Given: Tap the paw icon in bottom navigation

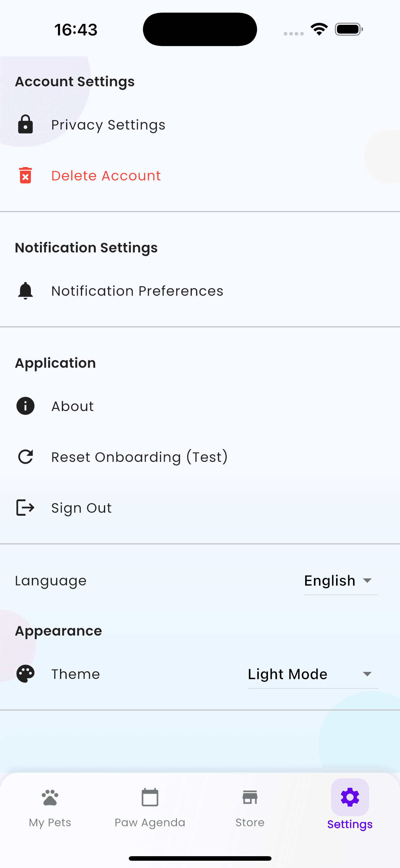Looking at the screenshot, I should (50, 797).
